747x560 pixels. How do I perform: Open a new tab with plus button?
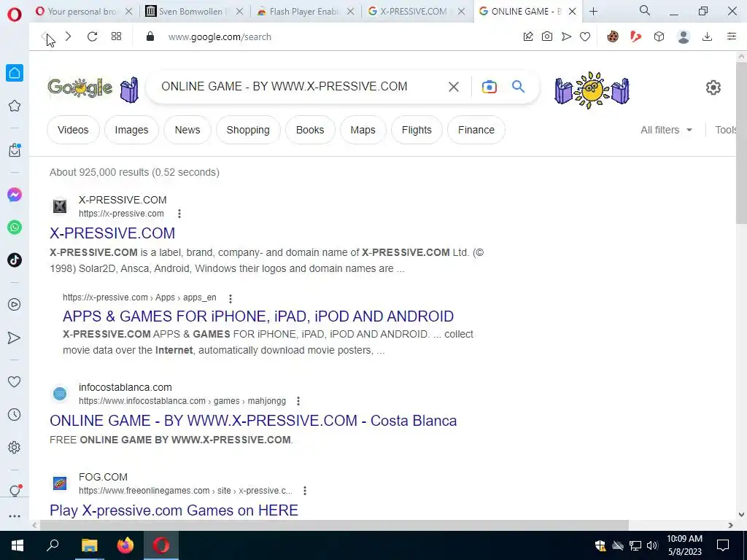pos(593,12)
